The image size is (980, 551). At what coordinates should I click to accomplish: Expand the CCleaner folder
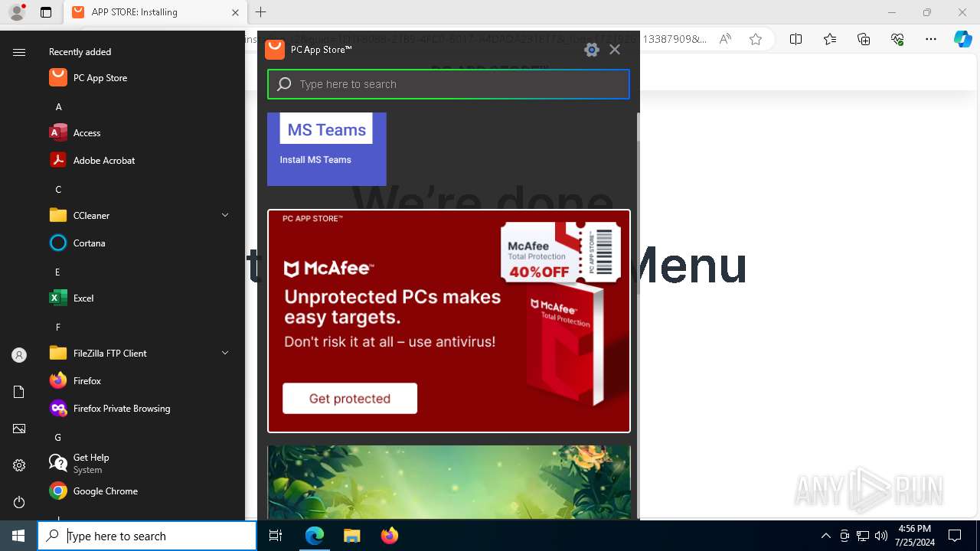coord(225,216)
